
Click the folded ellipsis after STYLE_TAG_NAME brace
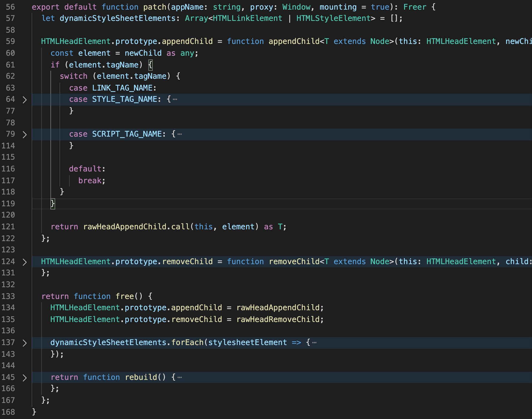(x=175, y=99)
